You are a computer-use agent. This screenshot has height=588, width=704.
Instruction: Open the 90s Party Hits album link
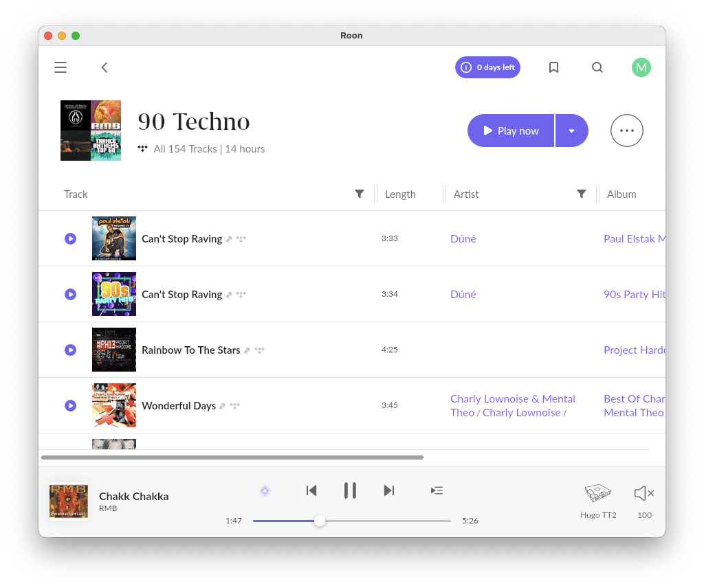(635, 294)
